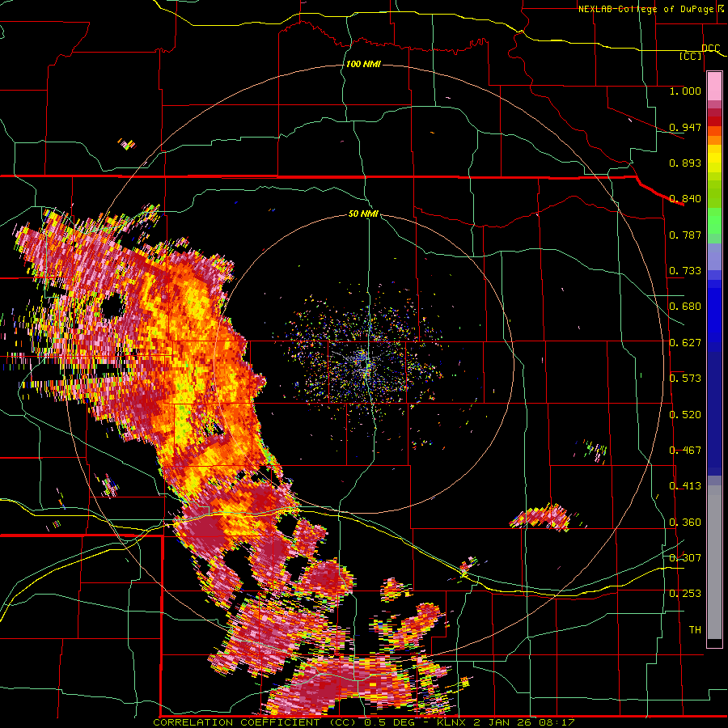
Task: Select the 0.680 scale value
Action: tap(685, 307)
